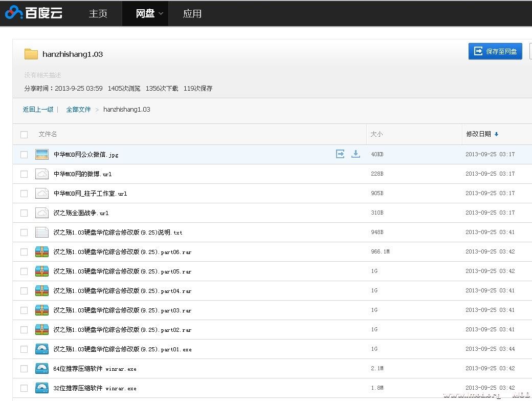Sort by 修改日期 column arrow
Screen dimensions: 532x401
(x=496, y=134)
